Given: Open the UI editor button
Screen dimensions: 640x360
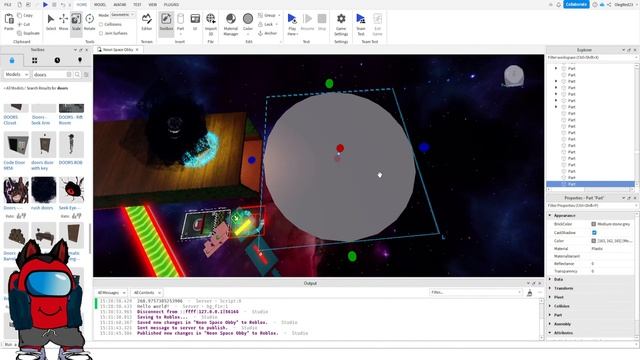Looking at the screenshot, I should coord(195,22).
